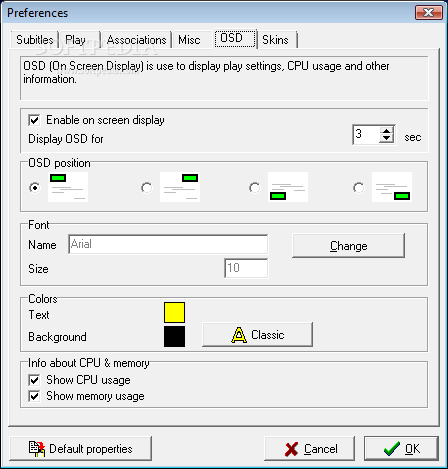This screenshot has height=469, width=448.
Task: Pick the yellow Text color swatch
Action: tap(174, 312)
